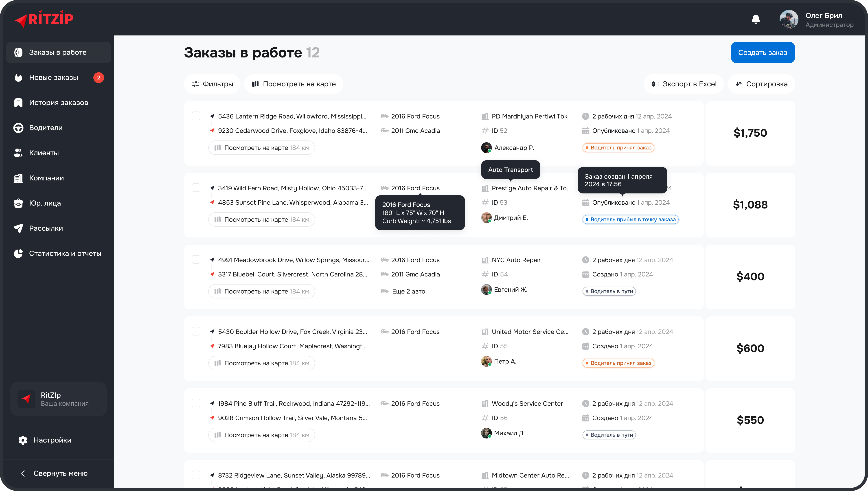Open the Водители section

58,128
